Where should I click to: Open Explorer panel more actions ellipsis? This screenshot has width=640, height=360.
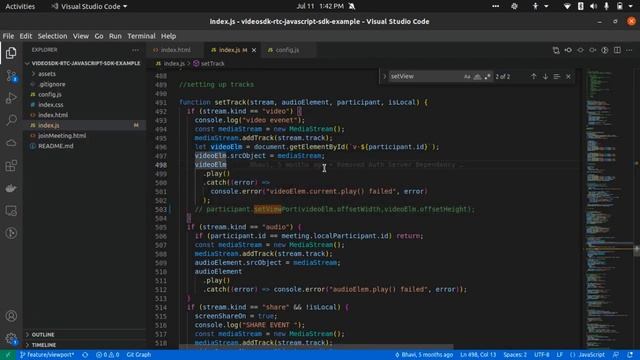click(x=135, y=50)
